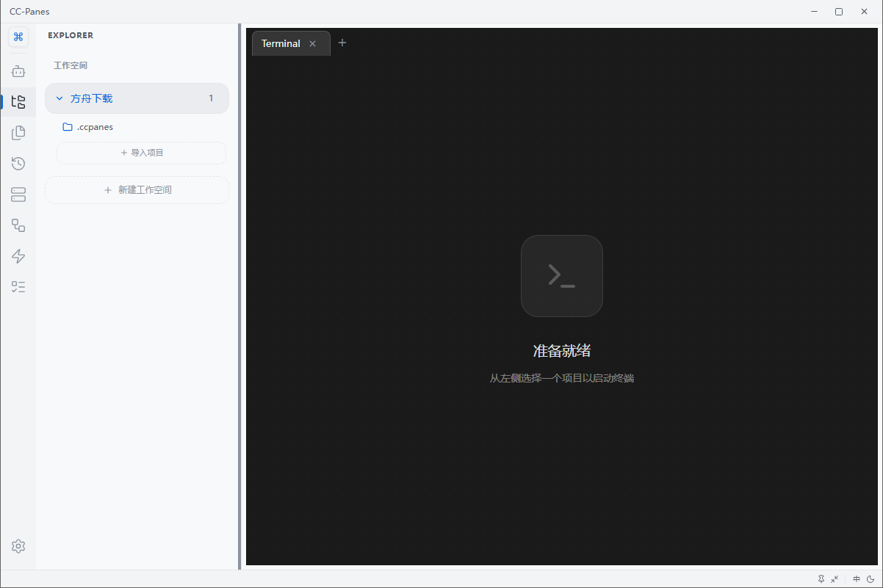This screenshot has height=588, width=883.
Task: Select the panes layout icon in the sidebar
Action: [x=18, y=194]
